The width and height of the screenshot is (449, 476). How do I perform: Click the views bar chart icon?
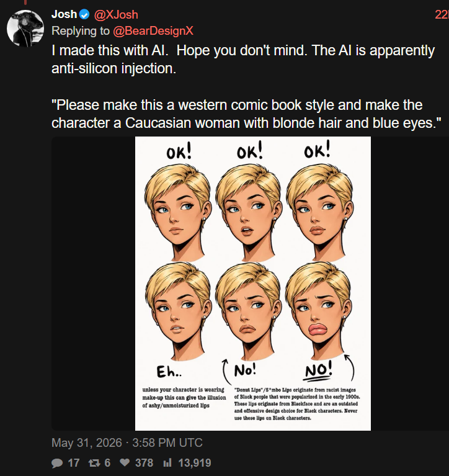point(167,462)
